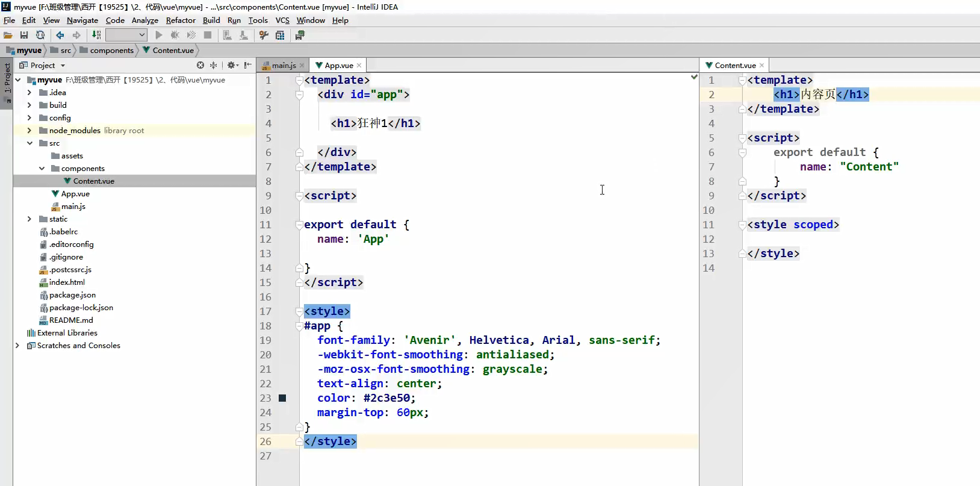Expand Scratches and Consoles

click(17, 346)
